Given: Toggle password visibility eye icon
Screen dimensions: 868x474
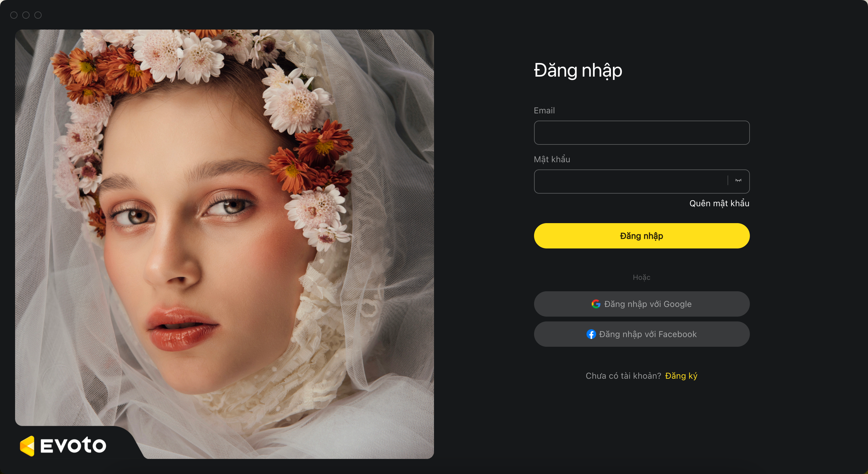Looking at the screenshot, I should (x=738, y=180).
